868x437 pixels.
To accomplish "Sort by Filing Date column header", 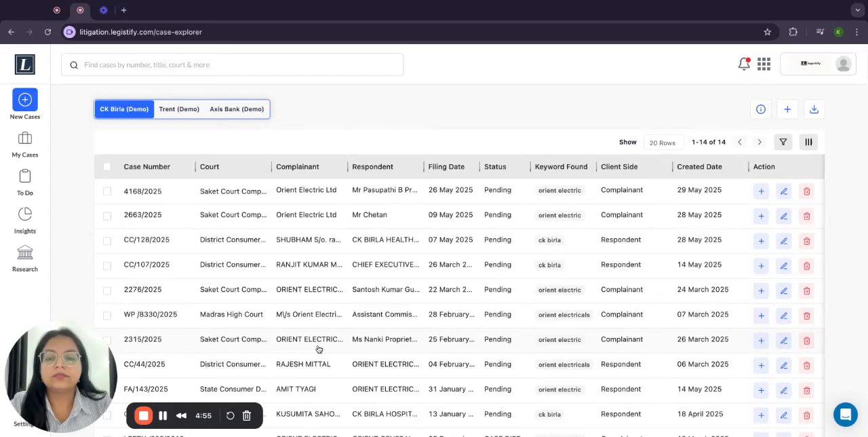I will coord(446,167).
